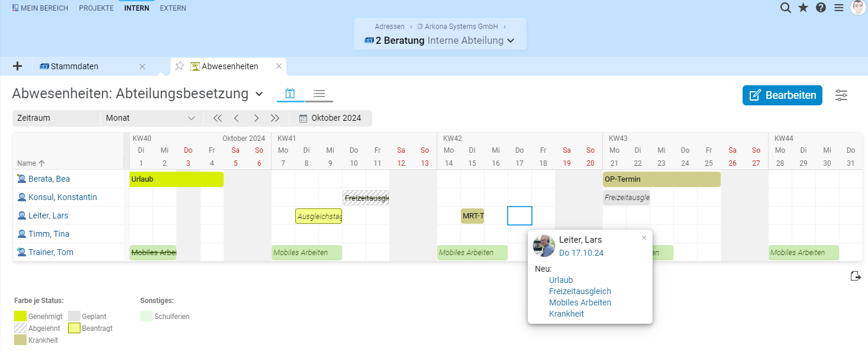Export the calendar via export icon
Screen dimensions: 868x351
(x=855, y=276)
